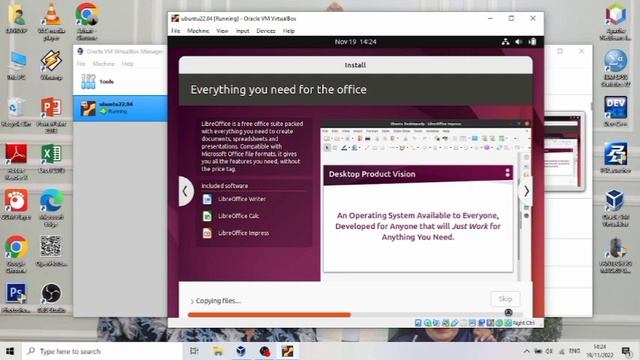Viewport: 640px width, 360px height.
Task: Open File menu in VirtualBox Manager
Action: pyautogui.click(x=81, y=64)
